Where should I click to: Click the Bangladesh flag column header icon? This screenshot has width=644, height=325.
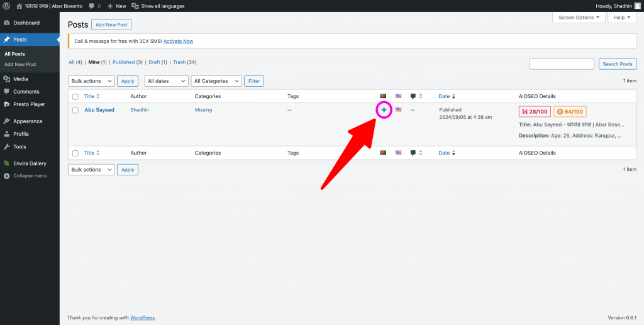tap(383, 96)
